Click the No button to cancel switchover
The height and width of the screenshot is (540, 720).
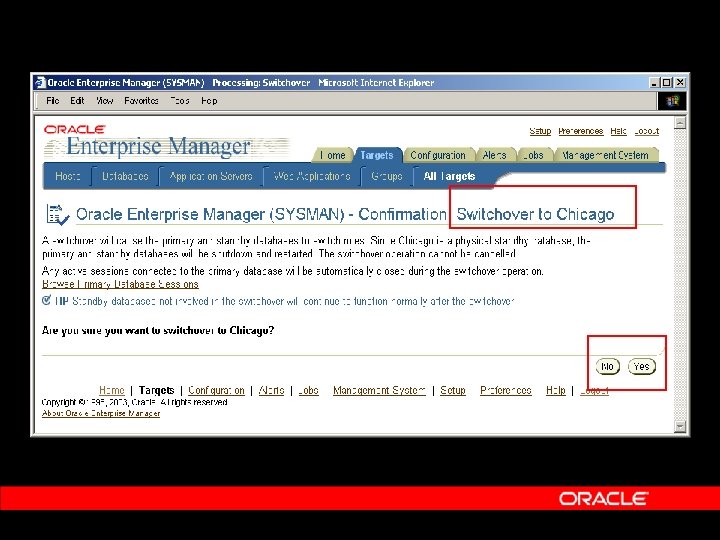(608, 366)
